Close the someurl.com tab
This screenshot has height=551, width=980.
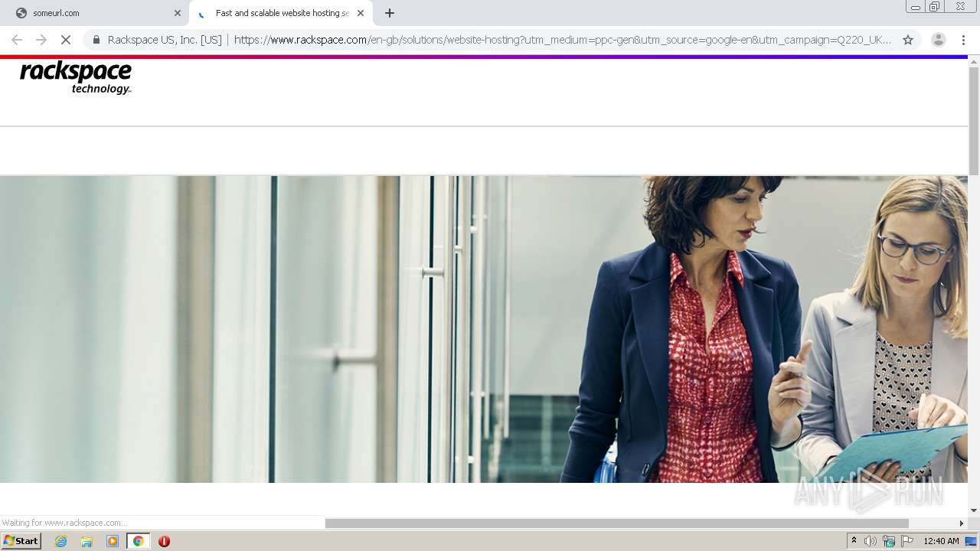tap(178, 13)
